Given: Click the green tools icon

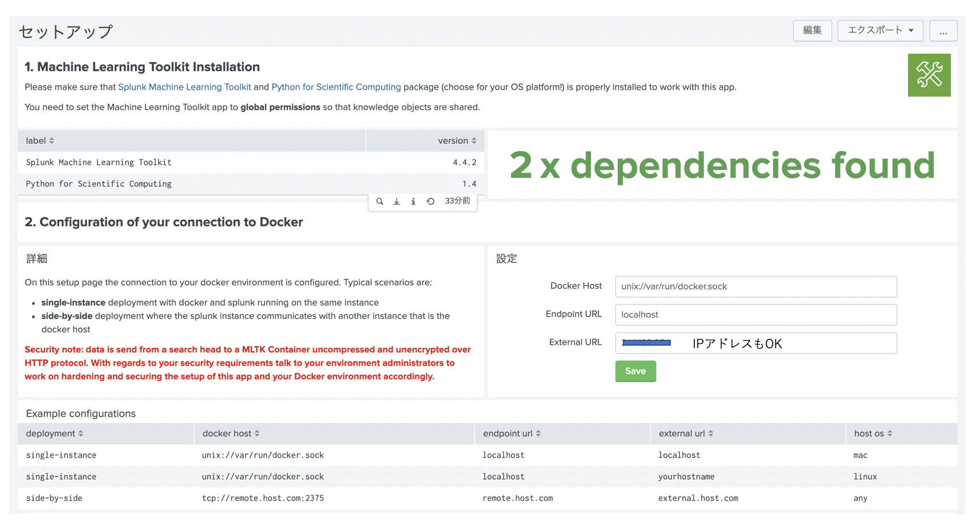Looking at the screenshot, I should pos(929,75).
